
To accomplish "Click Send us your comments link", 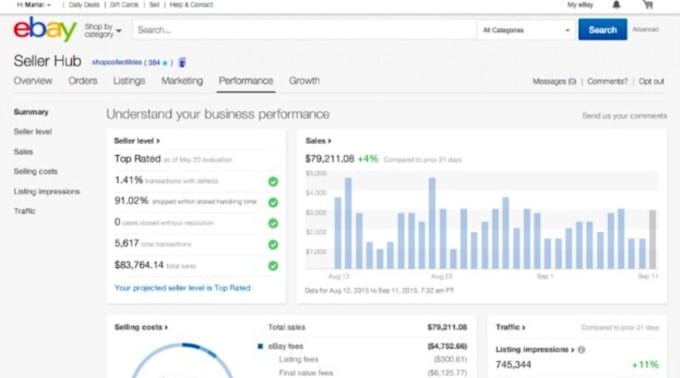I will click(624, 116).
